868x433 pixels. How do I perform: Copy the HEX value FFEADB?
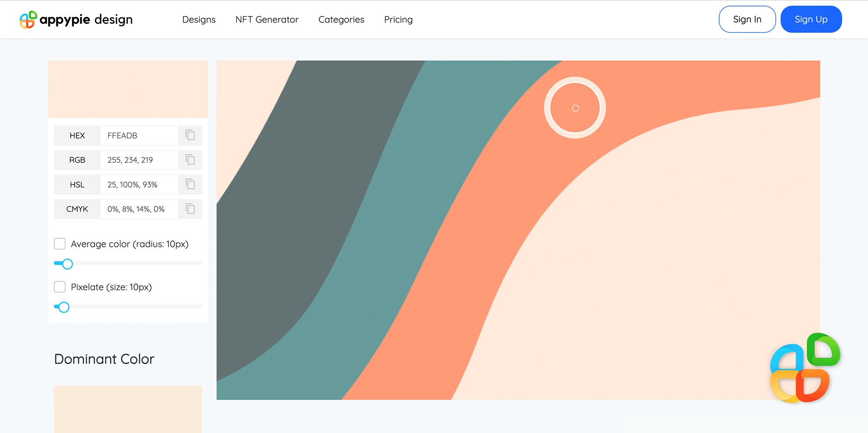pos(190,135)
